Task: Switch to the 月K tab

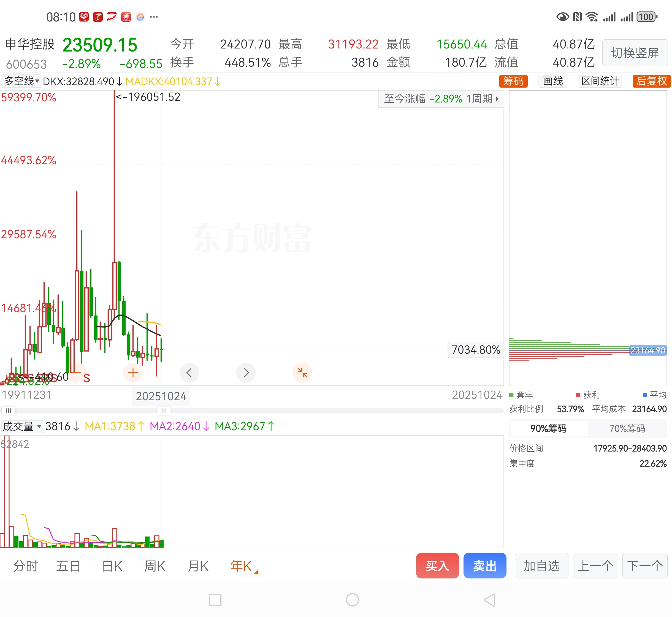Action: (198, 566)
